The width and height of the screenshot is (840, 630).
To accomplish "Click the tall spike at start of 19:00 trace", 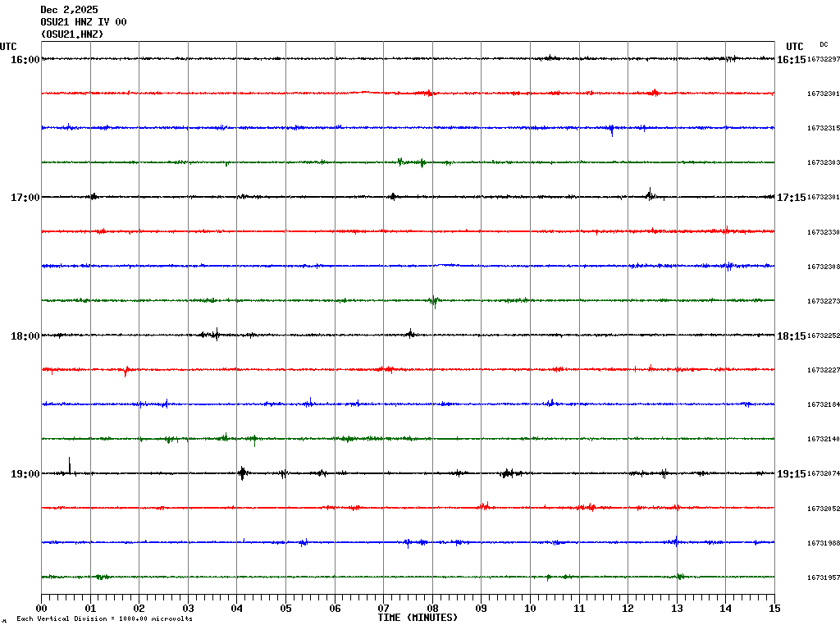I will point(70,464).
